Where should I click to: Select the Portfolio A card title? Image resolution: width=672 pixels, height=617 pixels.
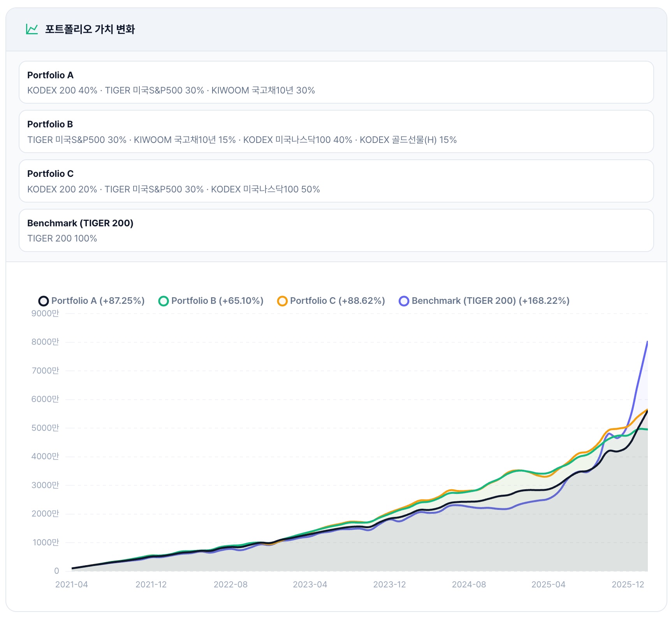tap(50, 75)
